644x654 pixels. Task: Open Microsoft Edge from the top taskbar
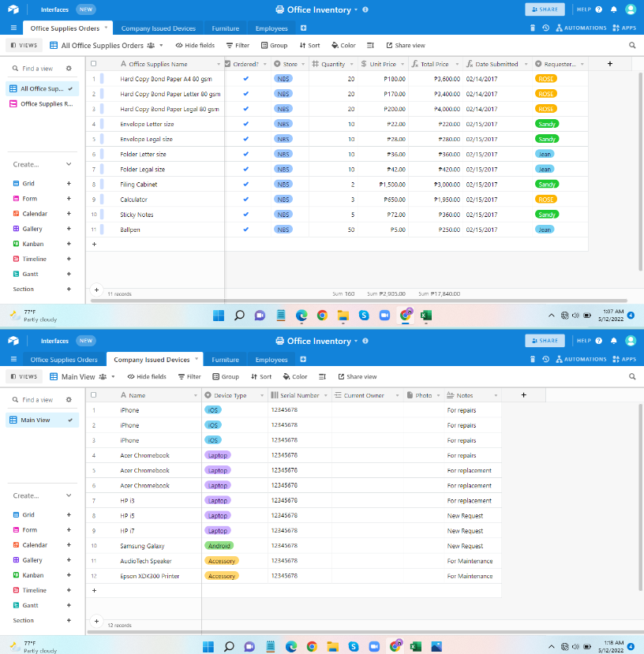[x=301, y=316]
